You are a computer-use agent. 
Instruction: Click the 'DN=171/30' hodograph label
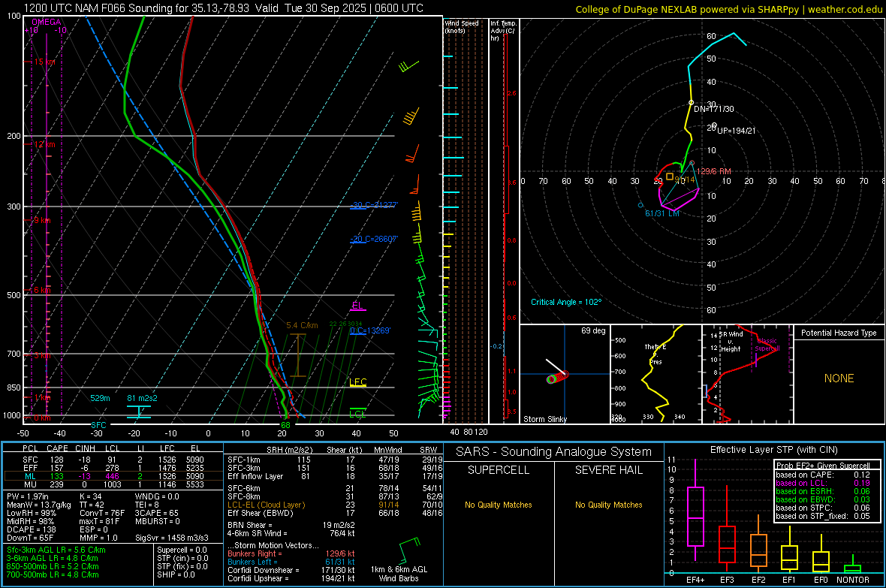tap(713, 109)
